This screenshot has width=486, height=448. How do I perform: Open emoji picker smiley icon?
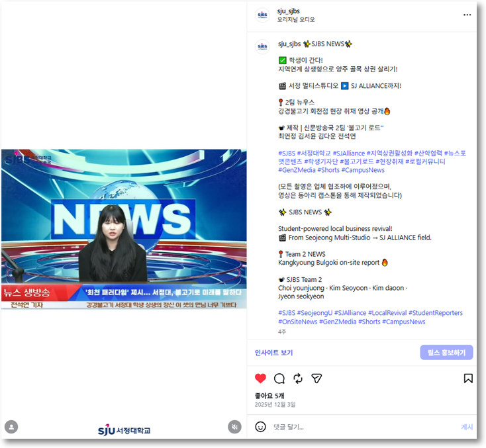tap(260, 427)
